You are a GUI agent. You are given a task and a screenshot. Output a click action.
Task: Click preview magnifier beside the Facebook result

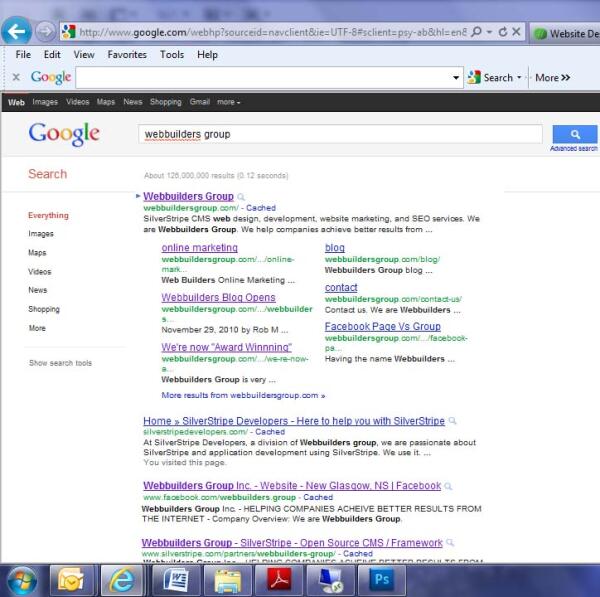pyautogui.click(x=448, y=486)
